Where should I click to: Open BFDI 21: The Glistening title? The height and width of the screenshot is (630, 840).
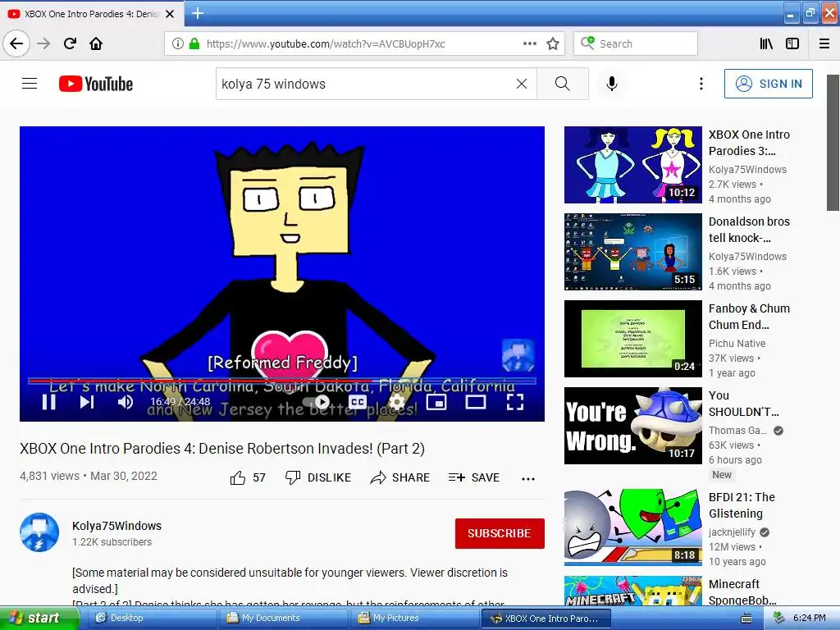(742, 505)
